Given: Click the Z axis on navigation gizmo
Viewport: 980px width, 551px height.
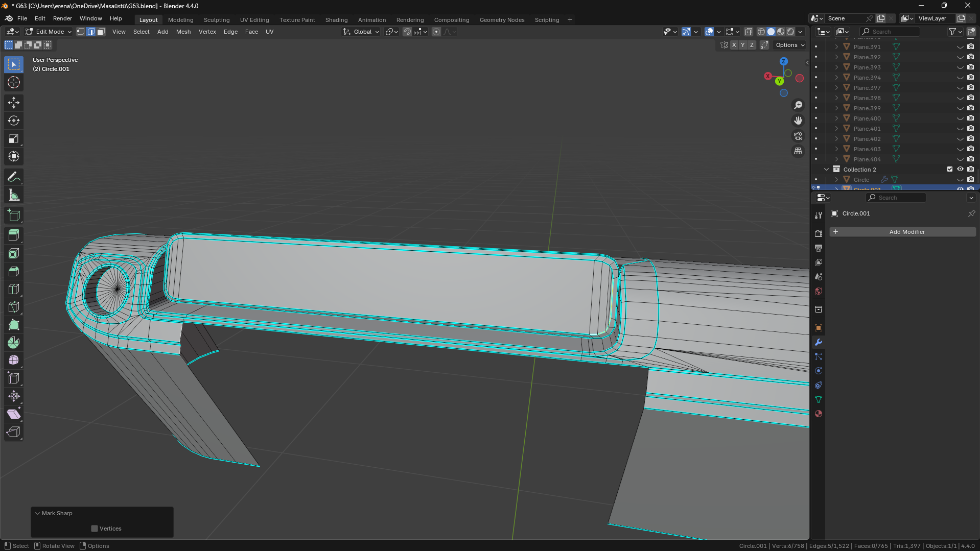Looking at the screenshot, I should (783, 61).
